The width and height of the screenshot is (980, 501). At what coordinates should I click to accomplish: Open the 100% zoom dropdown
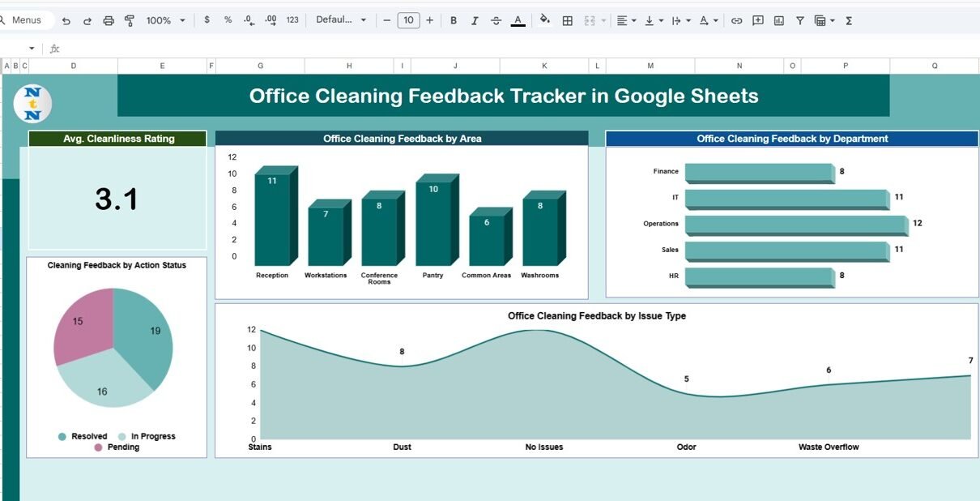(165, 20)
